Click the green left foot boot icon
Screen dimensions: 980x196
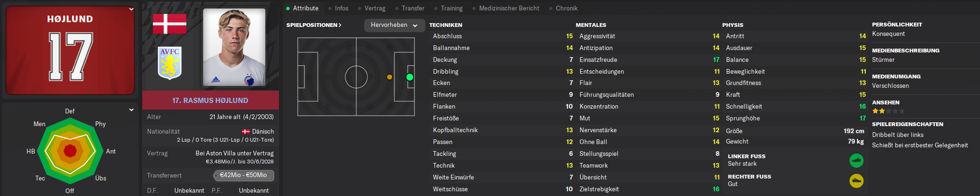[x=856, y=161]
